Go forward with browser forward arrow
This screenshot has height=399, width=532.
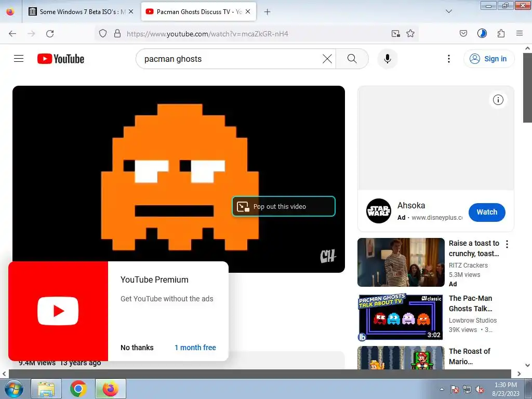point(31,34)
